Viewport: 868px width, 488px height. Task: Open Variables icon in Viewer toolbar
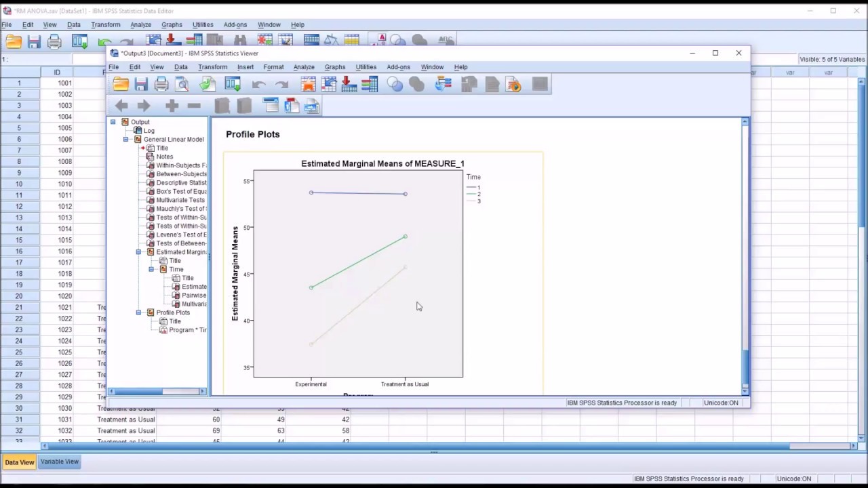(x=370, y=84)
